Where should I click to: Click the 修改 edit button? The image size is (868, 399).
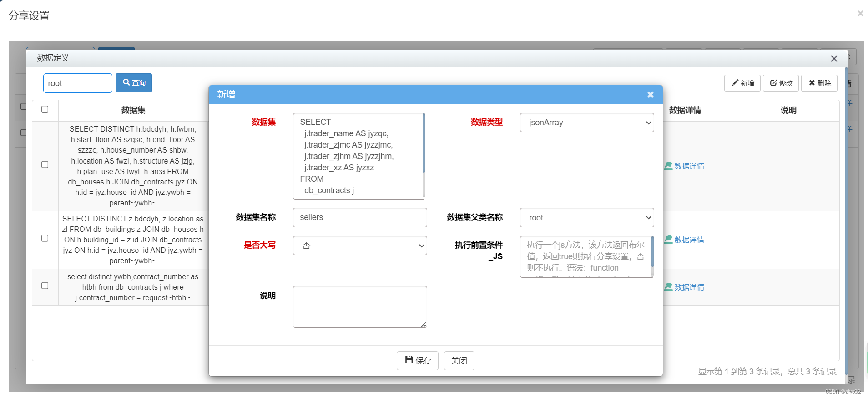781,83
